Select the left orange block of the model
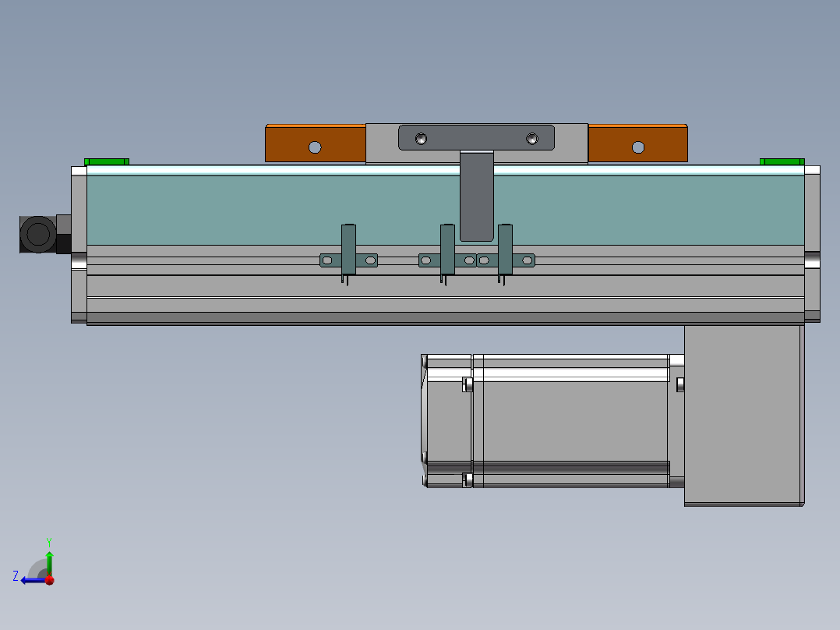This screenshot has width=840, height=630. tap(316, 143)
